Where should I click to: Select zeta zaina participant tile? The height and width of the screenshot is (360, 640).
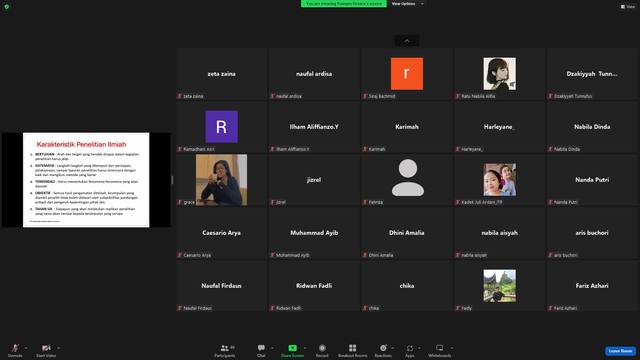click(222, 74)
